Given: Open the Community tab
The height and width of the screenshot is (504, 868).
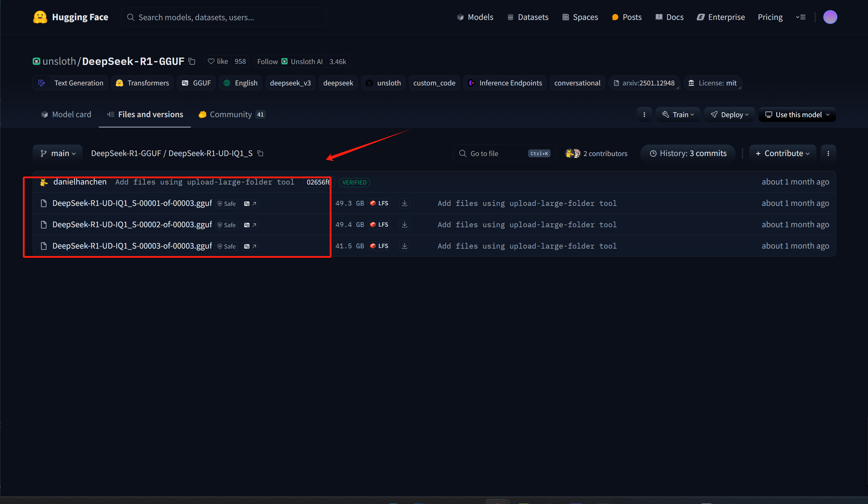Looking at the screenshot, I should [231, 115].
